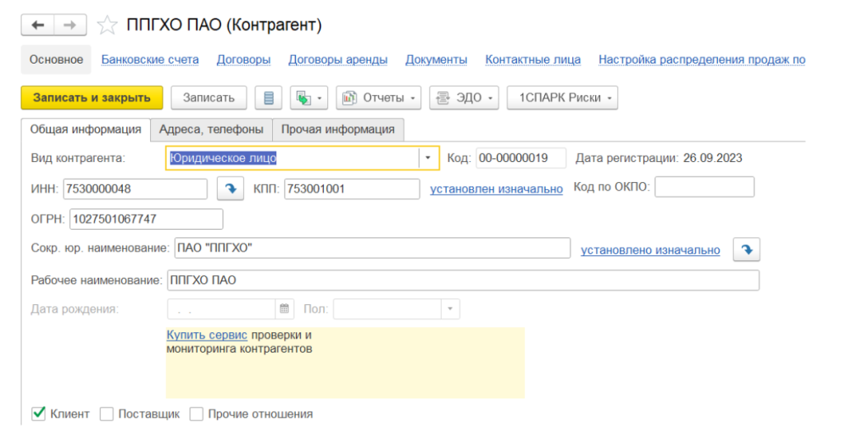Add counterparty to favorites with star
Image resolution: width=868 pixels, height=439 pixels.
coord(107,25)
